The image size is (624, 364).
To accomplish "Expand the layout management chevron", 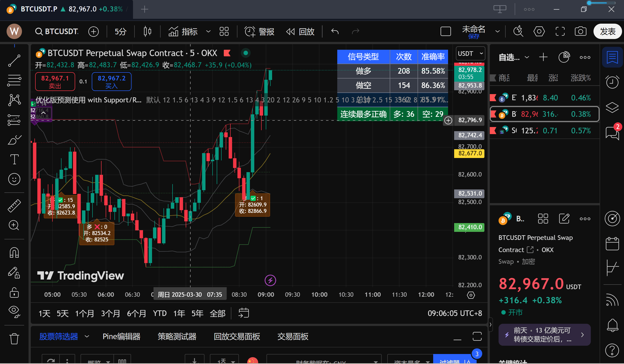I will pyautogui.click(x=497, y=31).
